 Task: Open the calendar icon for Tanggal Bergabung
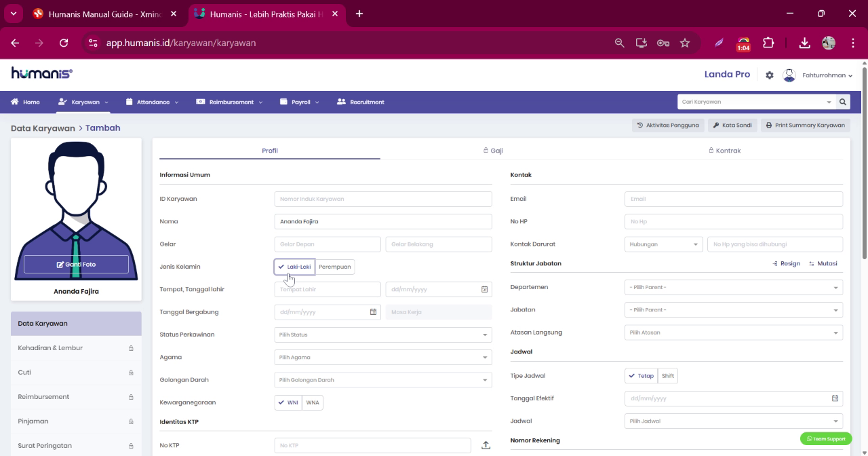(373, 312)
